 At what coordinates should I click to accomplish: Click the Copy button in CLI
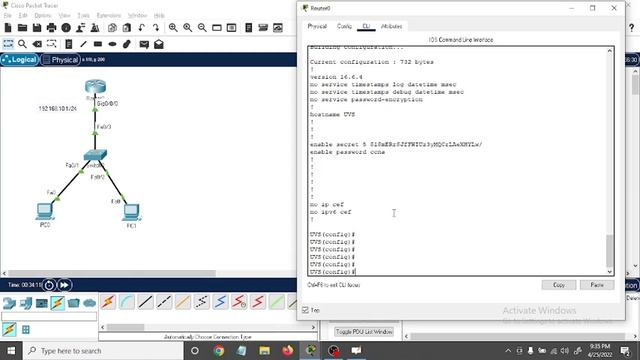click(x=559, y=285)
